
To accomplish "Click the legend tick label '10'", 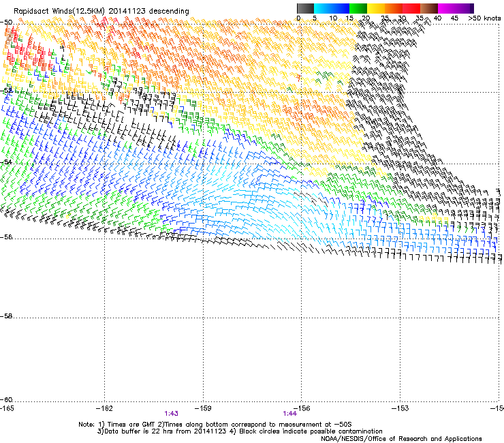I will (333, 18).
